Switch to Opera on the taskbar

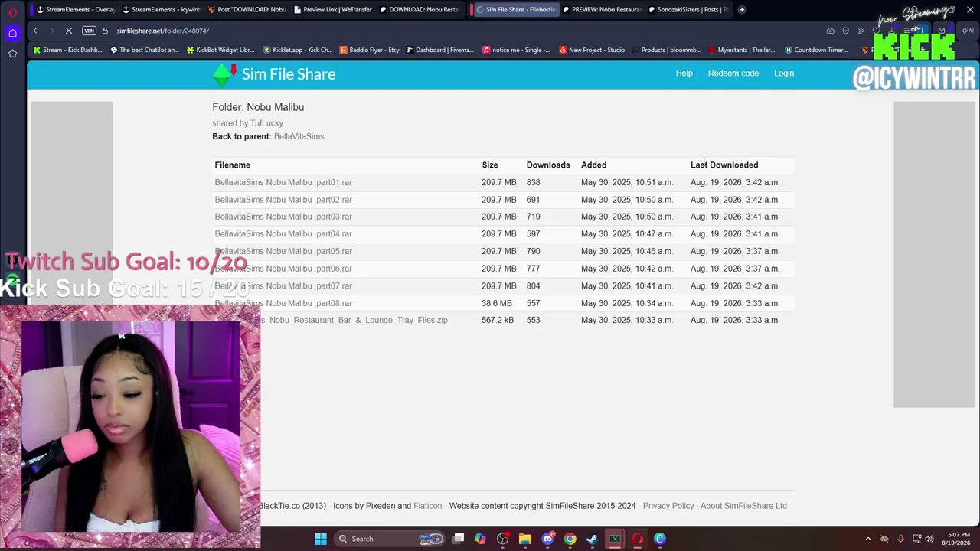point(637,539)
